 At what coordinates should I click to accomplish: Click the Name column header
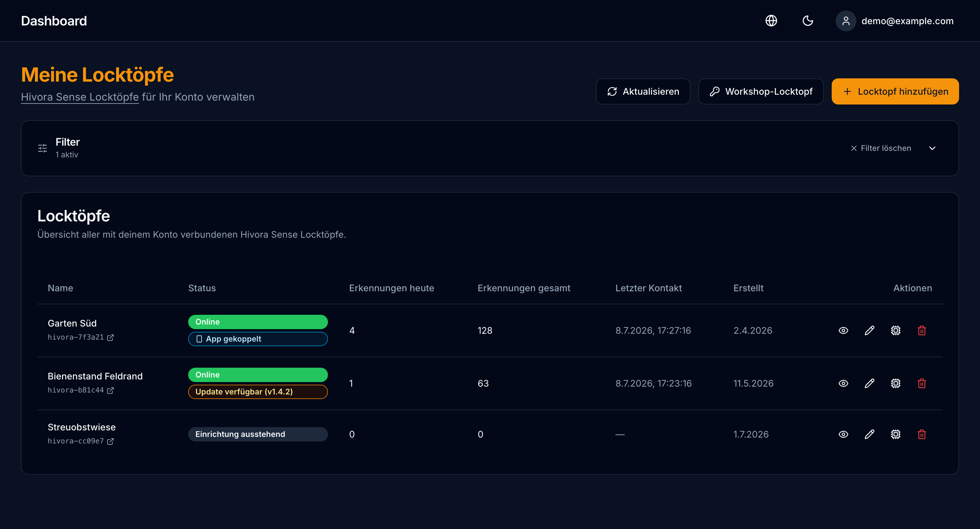60,288
